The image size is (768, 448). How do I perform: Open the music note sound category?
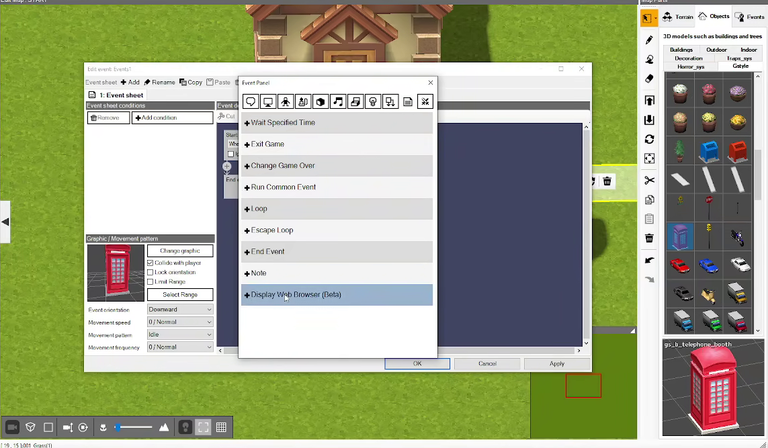338,101
